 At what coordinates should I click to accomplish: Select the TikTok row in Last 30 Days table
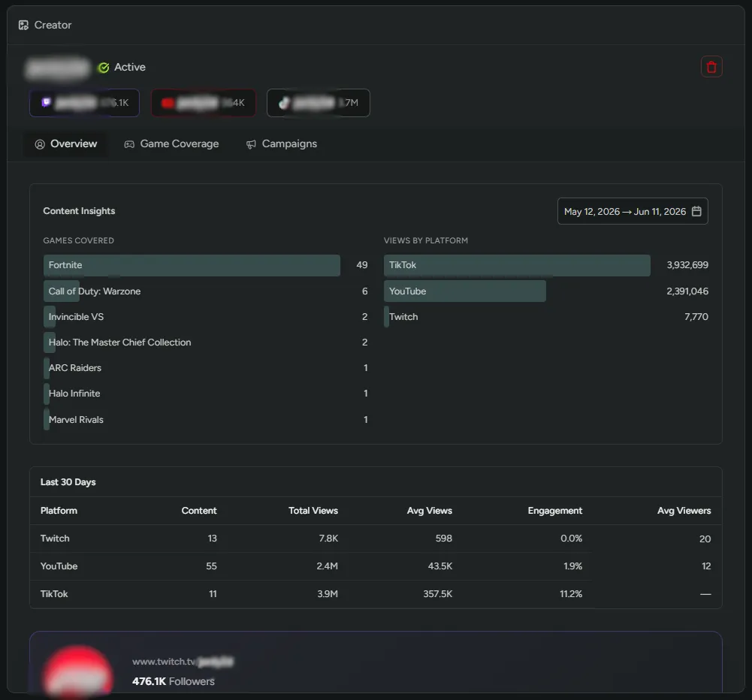point(376,594)
